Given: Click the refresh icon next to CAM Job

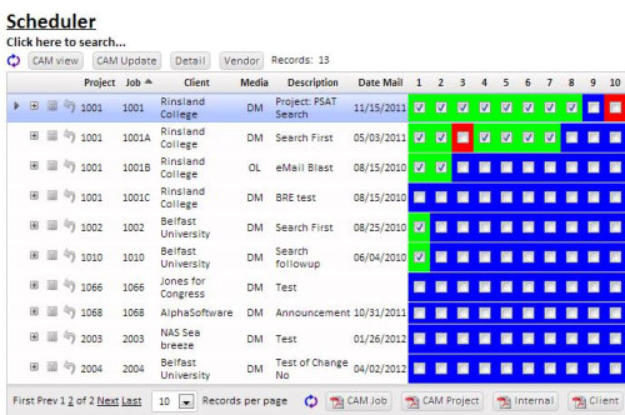Looking at the screenshot, I should [310, 401].
